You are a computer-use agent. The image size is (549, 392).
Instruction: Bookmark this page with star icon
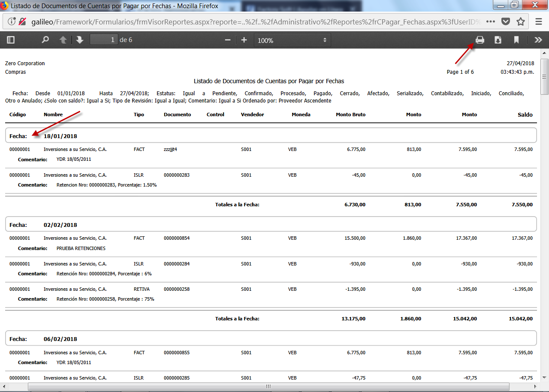521,21
